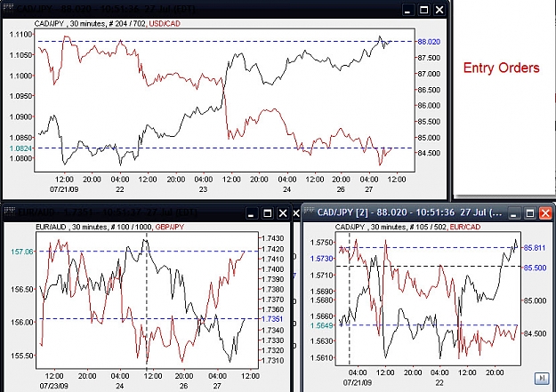Click the 88.020 current price label

coord(429,42)
